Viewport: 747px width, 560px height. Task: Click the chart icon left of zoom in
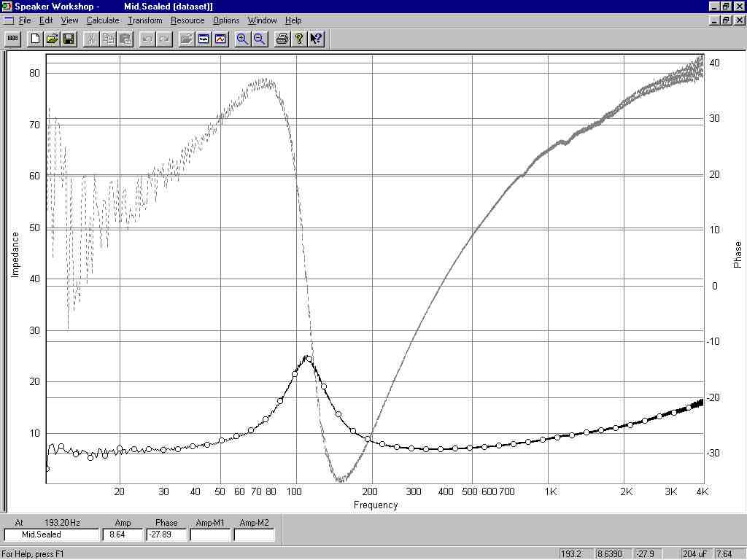(x=220, y=39)
